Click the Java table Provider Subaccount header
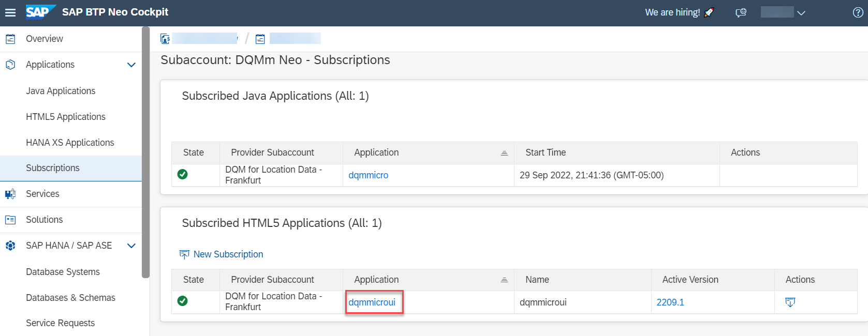The width and height of the screenshot is (868, 336). pyautogui.click(x=272, y=152)
